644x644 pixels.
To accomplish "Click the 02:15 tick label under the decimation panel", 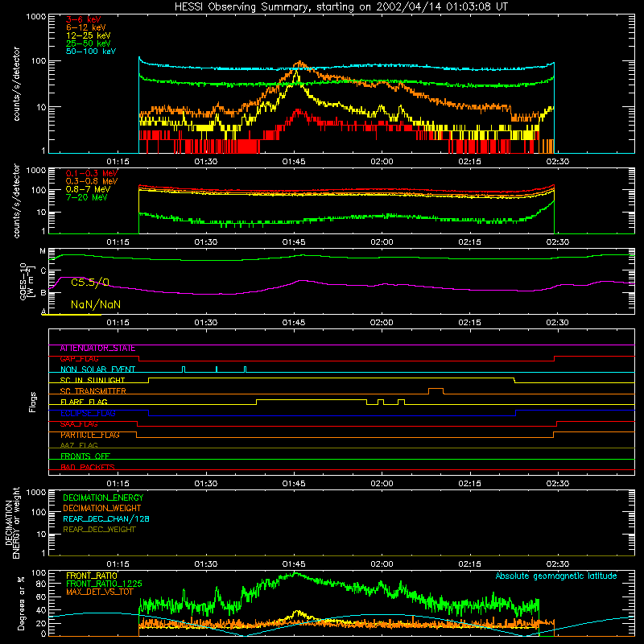I will 469,564.
